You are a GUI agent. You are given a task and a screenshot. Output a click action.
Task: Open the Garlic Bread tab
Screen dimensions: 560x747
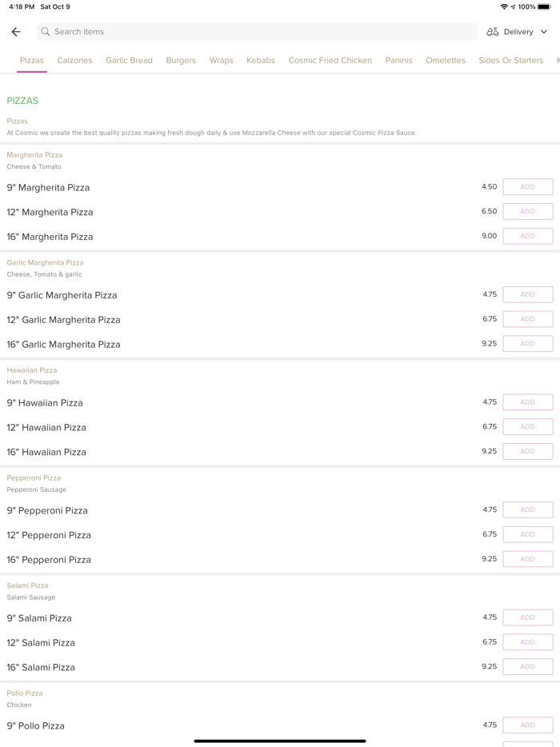[129, 61]
